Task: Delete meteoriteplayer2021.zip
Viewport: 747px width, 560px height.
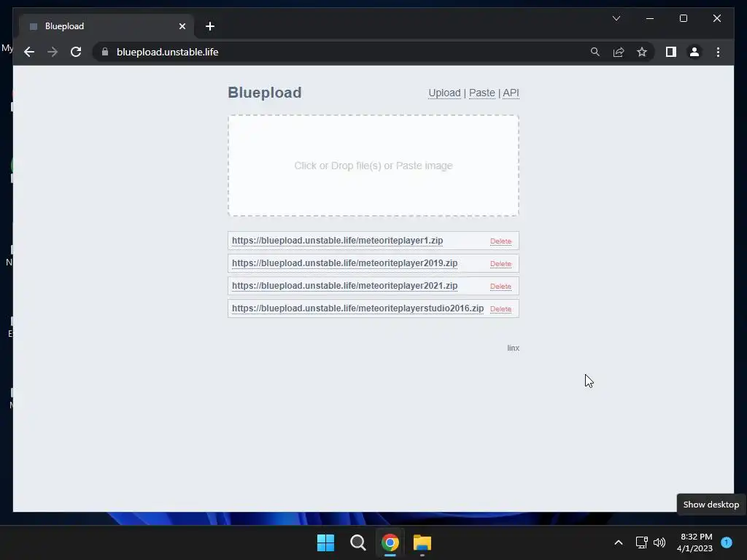Action: [x=500, y=286]
